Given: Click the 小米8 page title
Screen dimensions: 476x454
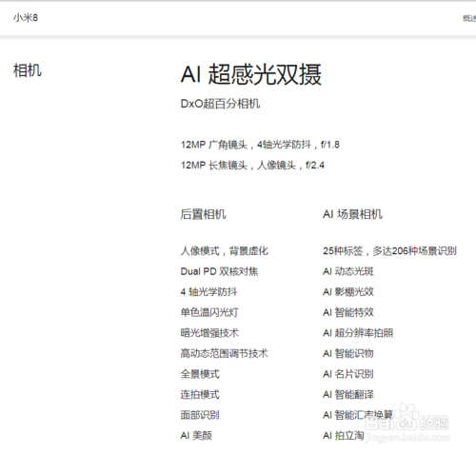Looking at the screenshot, I should (26, 18).
